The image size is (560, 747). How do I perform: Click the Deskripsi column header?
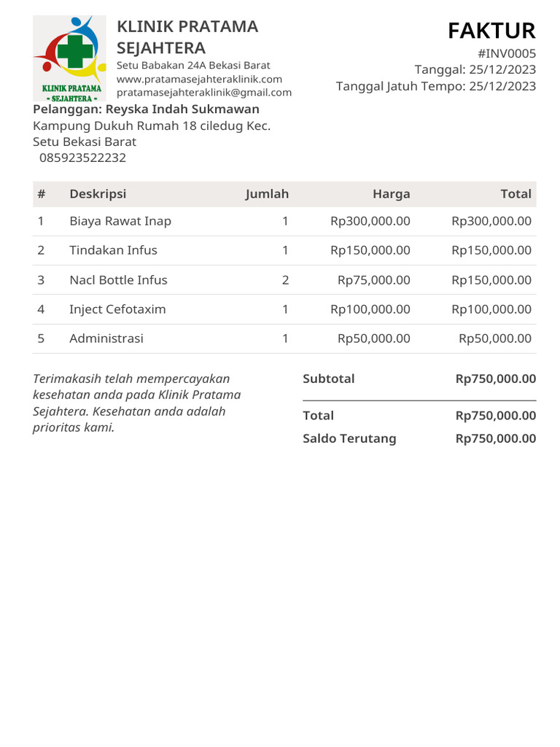pos(98,194)
